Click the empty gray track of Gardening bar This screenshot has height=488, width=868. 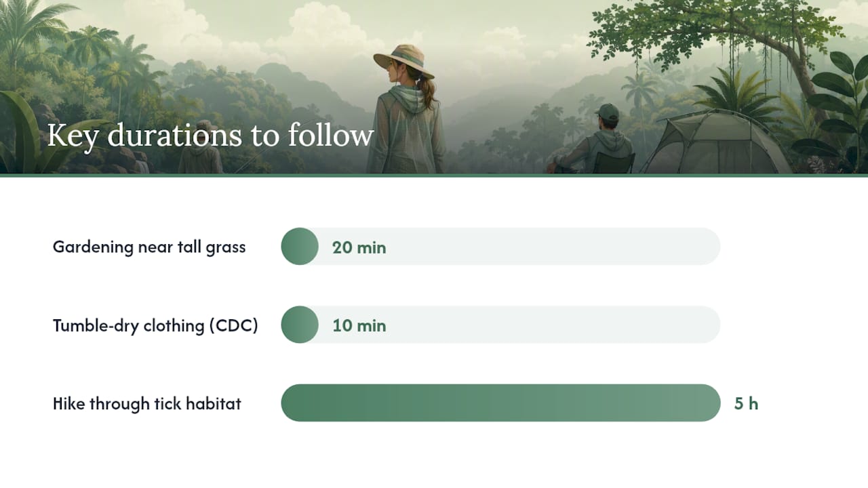[x=553, y=246]
